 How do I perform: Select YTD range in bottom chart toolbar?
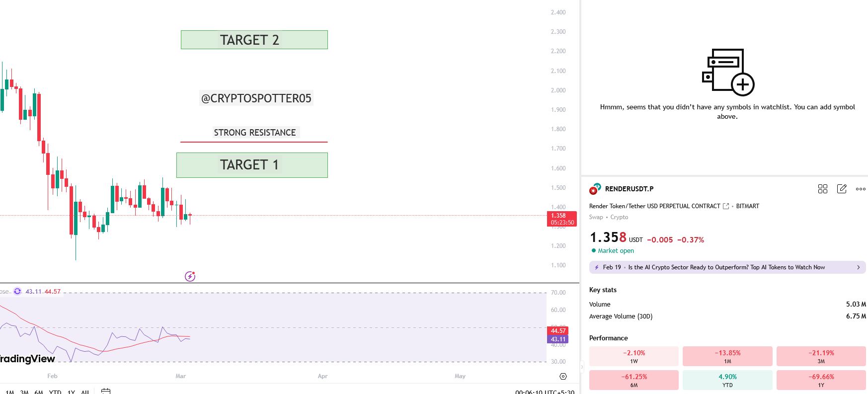click(55, 392)
